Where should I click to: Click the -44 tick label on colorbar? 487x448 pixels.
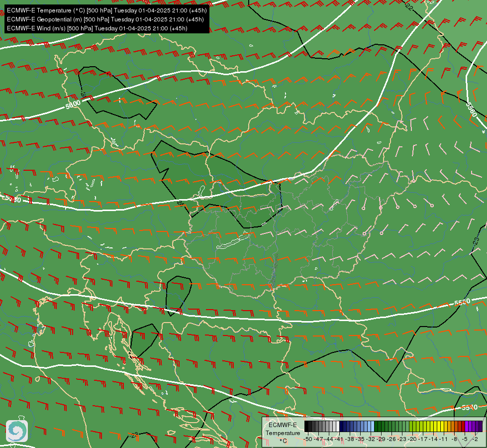tap(329, 439)
